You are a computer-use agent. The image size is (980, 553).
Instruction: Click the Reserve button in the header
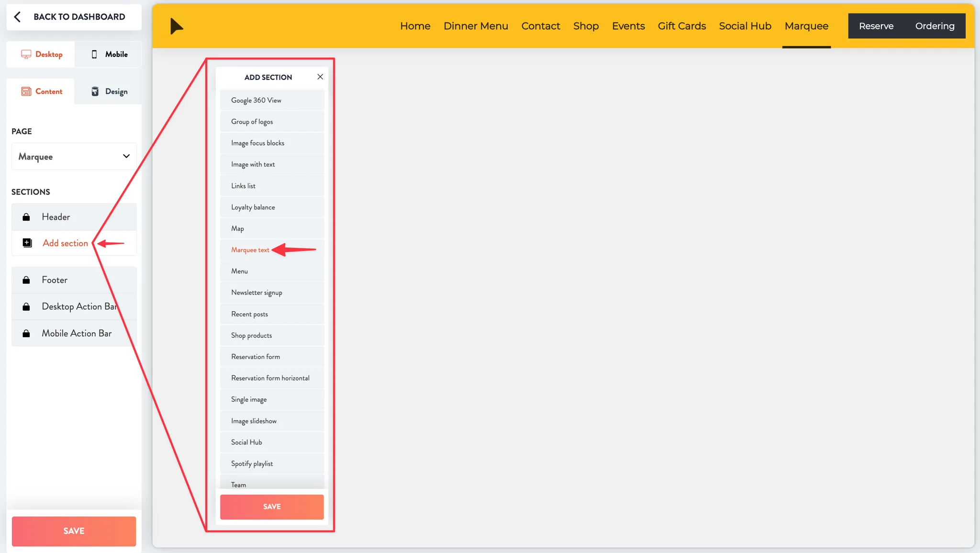(x=876, y=26)
